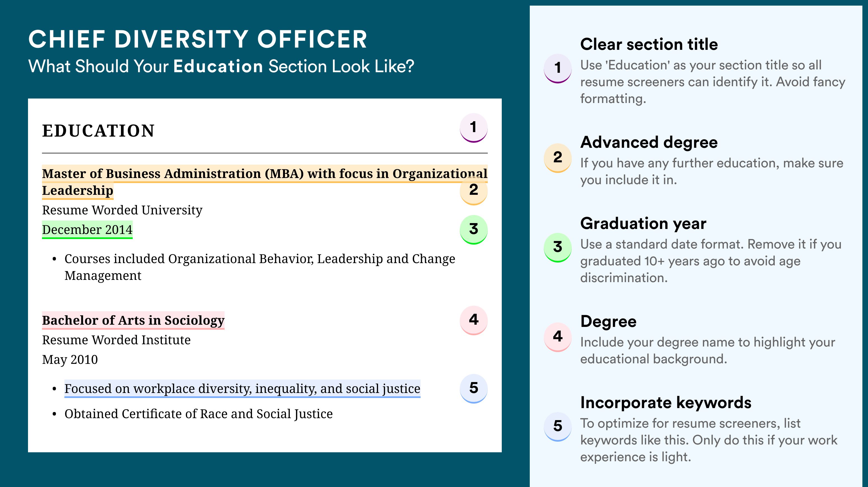Click purple badge 1 beside EDUCATION heading
Screen dimensions: 868x487
473,128
